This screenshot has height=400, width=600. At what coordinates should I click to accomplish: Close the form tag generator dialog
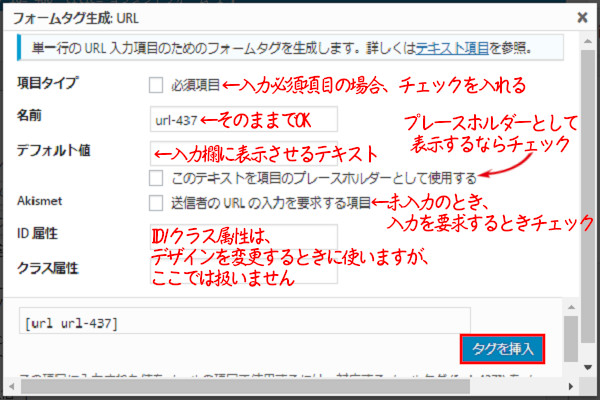pos(582,17)
